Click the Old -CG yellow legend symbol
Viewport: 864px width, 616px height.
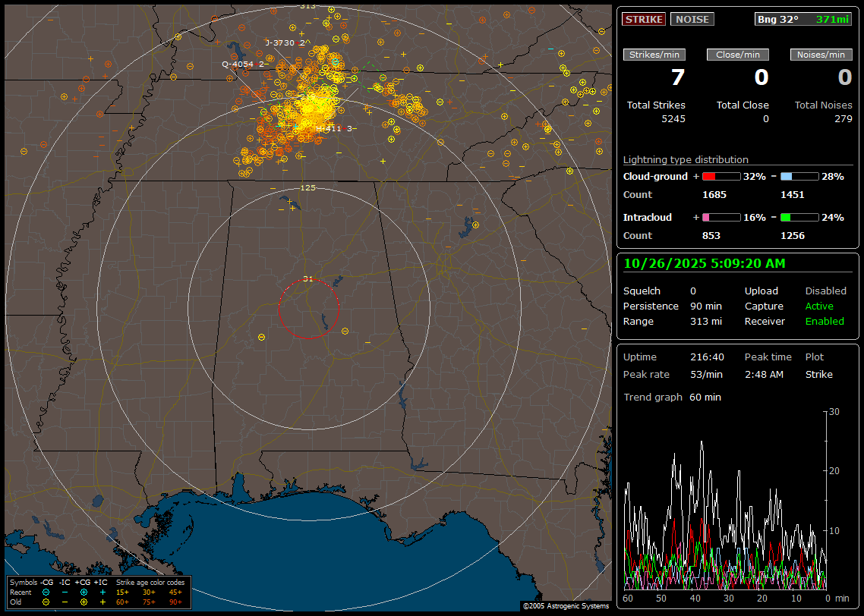[x=46, y=602]
